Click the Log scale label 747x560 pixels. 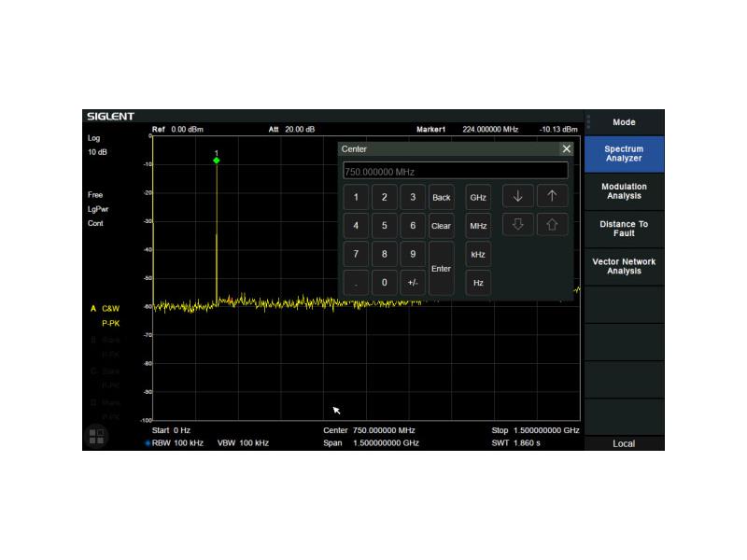pos(94,138)
